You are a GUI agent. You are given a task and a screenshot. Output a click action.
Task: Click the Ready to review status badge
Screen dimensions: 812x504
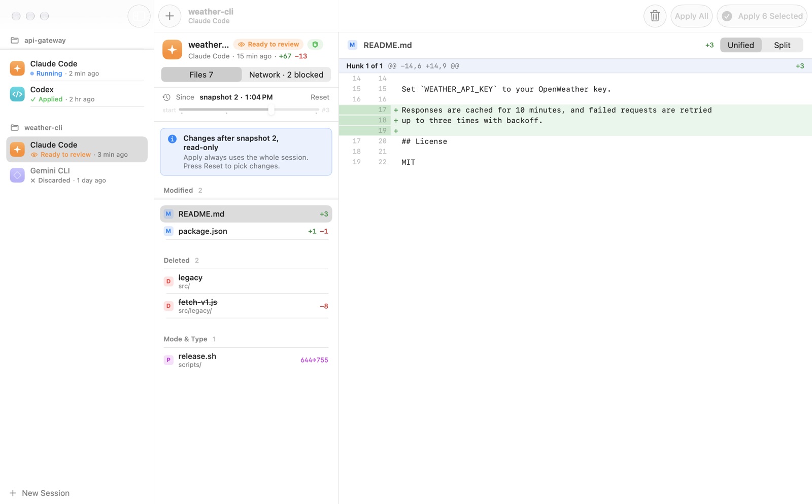point(268,45)
